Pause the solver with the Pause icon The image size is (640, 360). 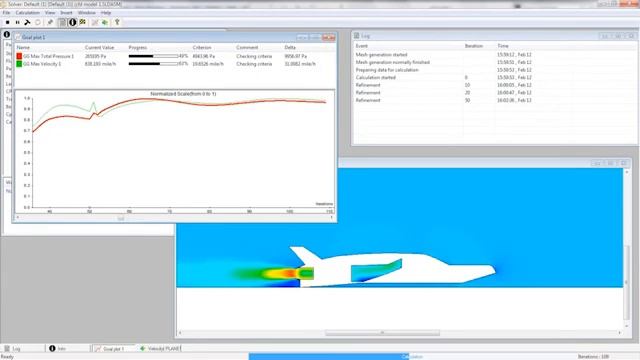pyautogui.click(x=18, y=22)
